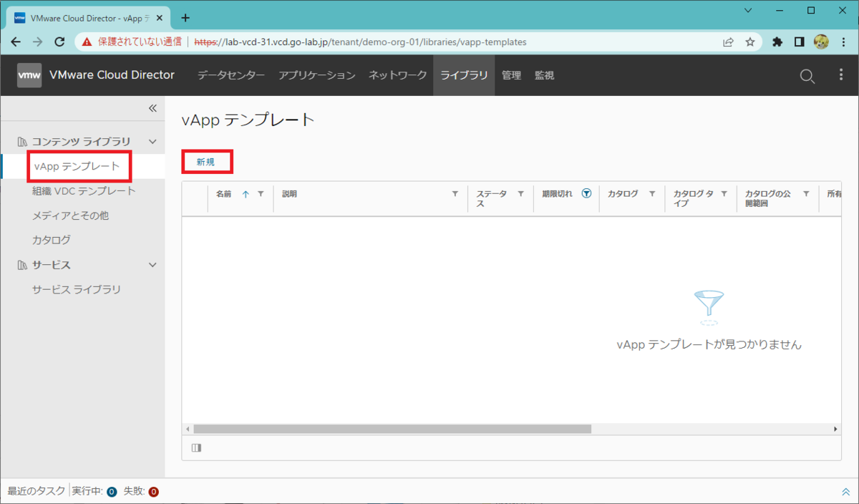Viewport: 859px width, 504px height.
Task: Click the tab search down arrow
Action: [748, 11]
